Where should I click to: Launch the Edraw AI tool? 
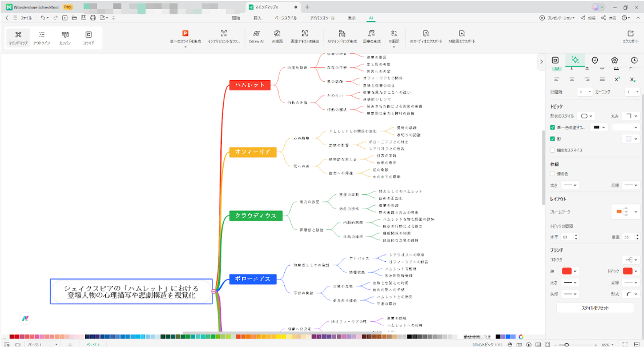point(256,37)
